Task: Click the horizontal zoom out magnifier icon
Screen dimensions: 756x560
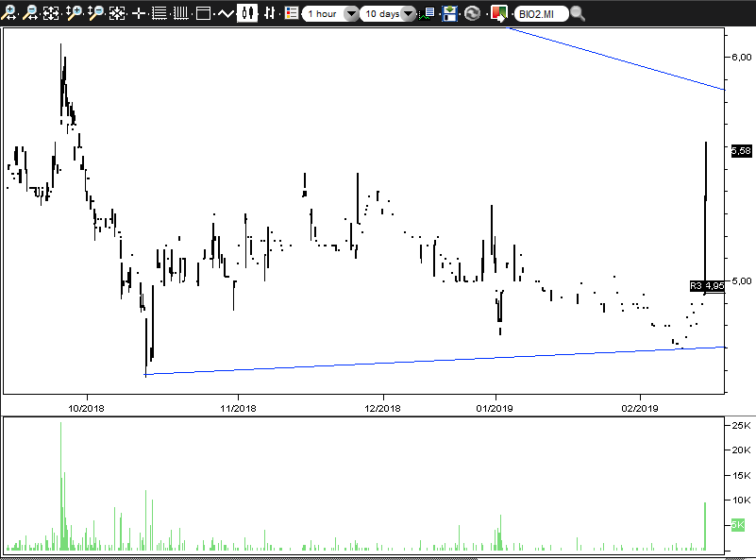Action: [x=30, y=13]
